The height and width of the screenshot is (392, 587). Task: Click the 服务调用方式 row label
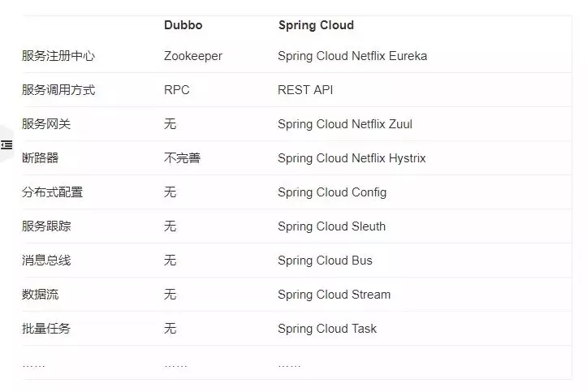pos(58,90)
